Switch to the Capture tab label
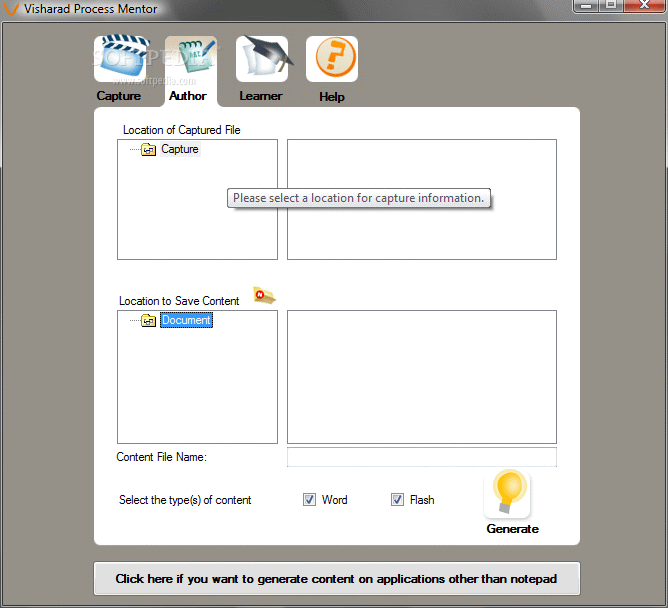Image resolution: width=668 pixels, height=608 pixels. (118, 96)
